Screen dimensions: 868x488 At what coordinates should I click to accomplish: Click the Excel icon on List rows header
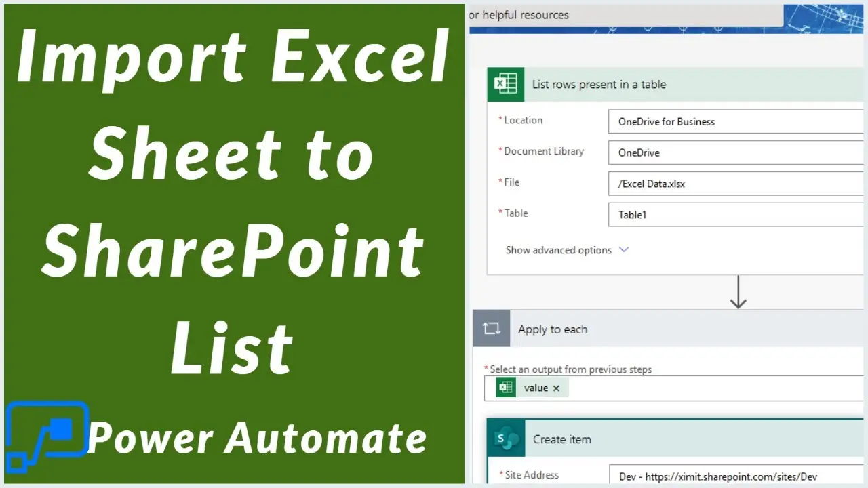(x=506, y=85)
